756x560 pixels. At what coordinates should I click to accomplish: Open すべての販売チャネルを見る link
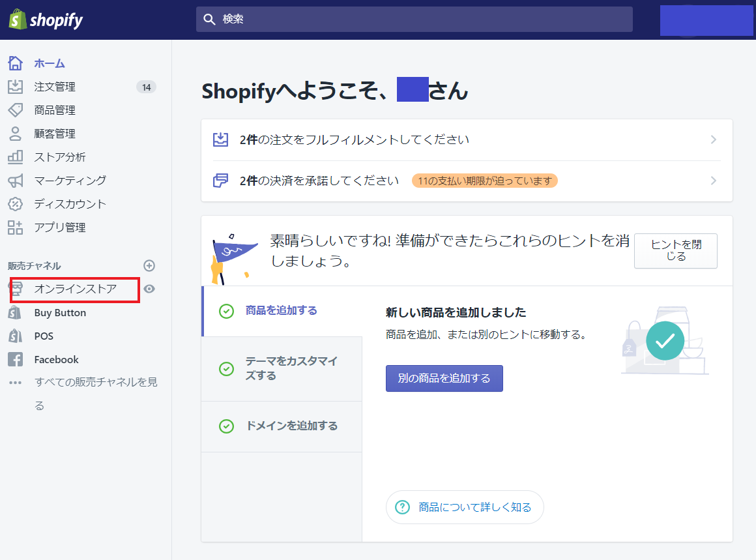point(96,394)
